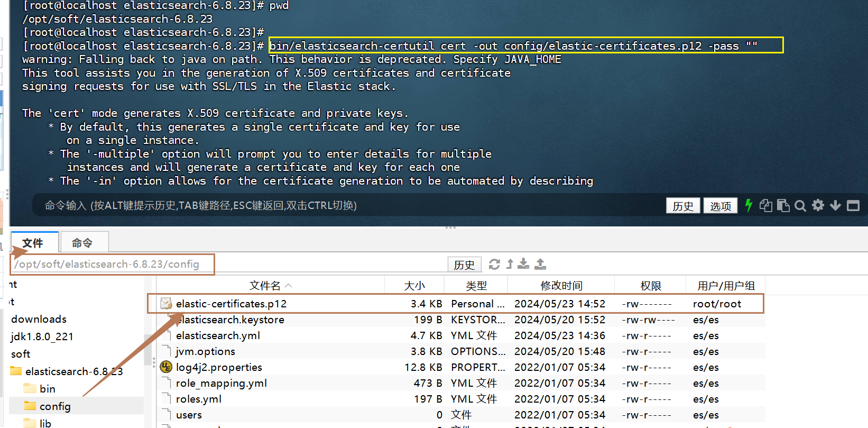Sort by 类型 column header
The height and width of the screenshot is (428, 868).
pyautogui.click(x=476, y=286)
